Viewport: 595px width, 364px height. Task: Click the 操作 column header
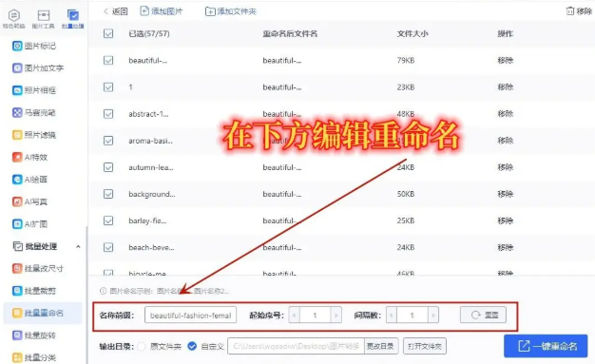click(505, 34)
